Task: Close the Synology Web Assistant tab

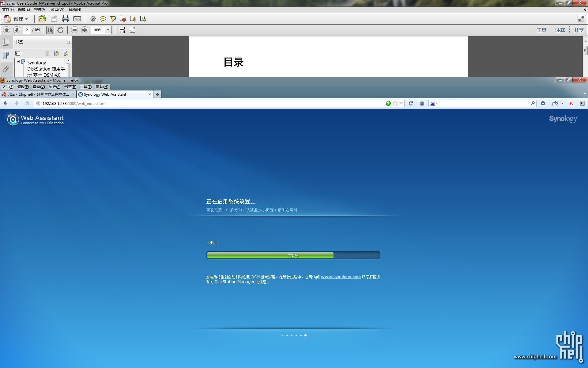Action: point(150,94)
